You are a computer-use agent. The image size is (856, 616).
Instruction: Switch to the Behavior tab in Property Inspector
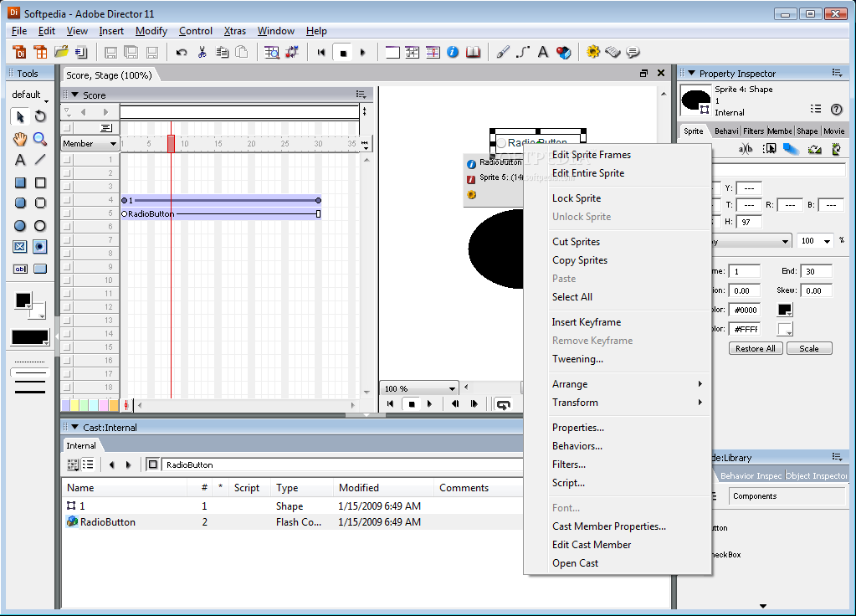coord(726,131)
